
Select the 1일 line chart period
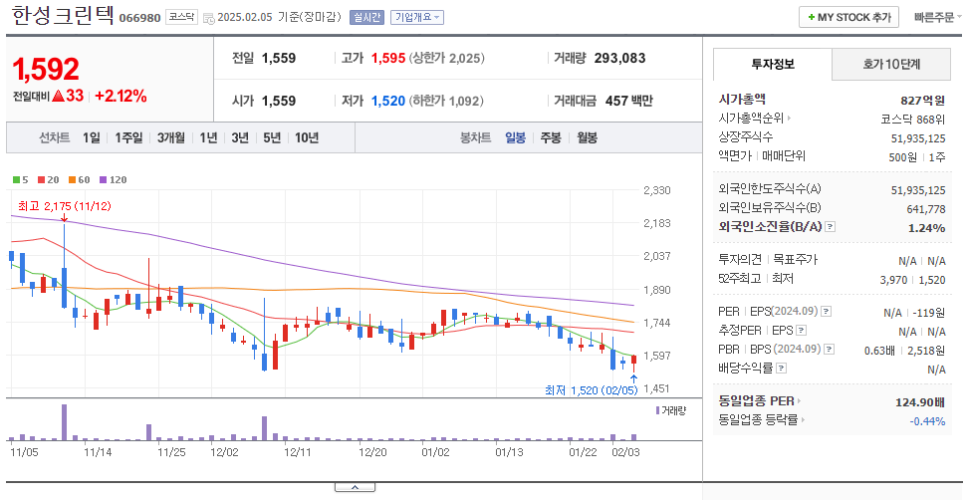[x=91, y=137]
